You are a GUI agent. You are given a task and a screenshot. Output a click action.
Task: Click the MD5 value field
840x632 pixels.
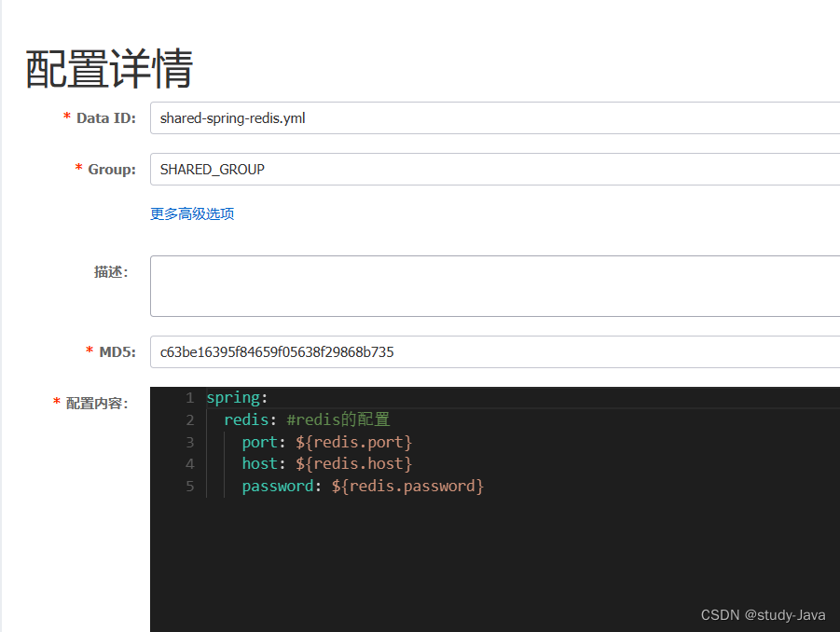pyautogui.click(x=495, y=351)
